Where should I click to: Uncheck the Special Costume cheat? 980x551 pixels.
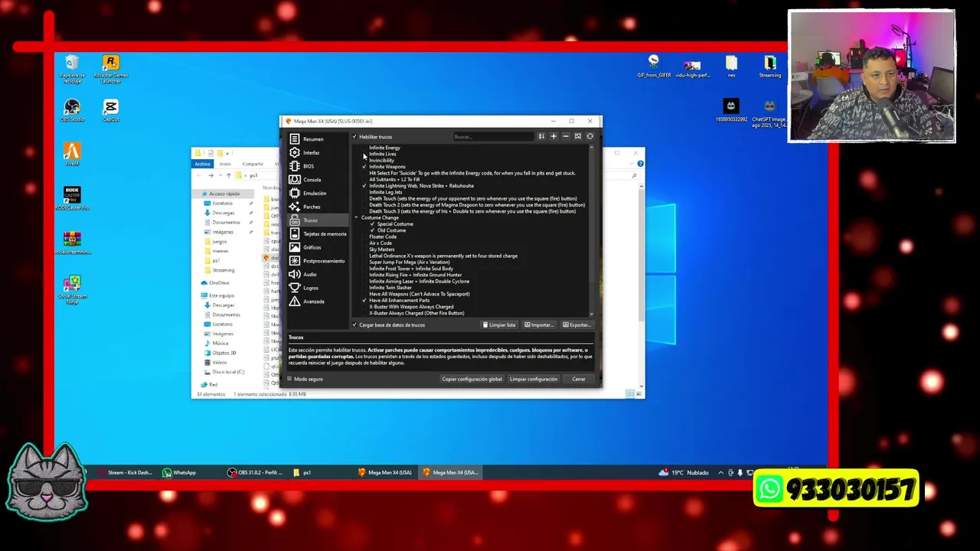[372, 224]
